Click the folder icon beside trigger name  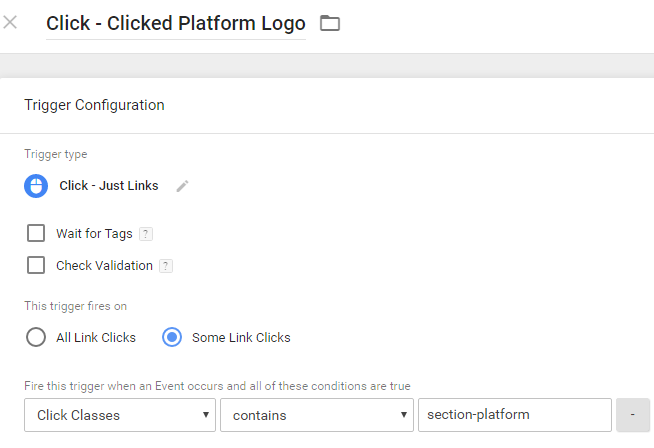click(x=330, y=23)
